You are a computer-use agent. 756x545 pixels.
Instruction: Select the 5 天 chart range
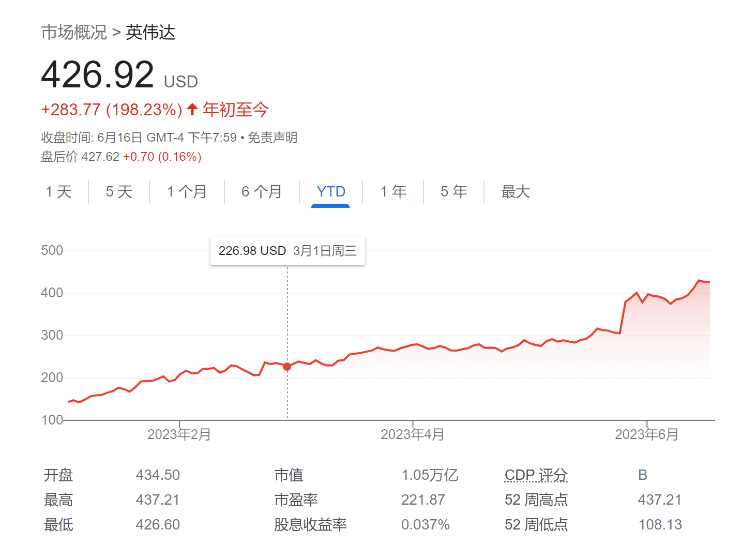tap(119, 192)
